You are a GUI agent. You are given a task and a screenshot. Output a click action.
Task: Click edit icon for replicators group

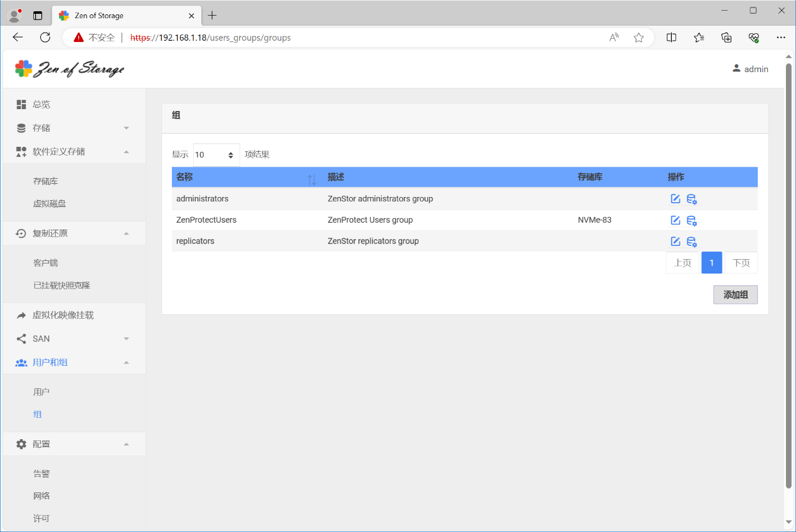[x=675, y=242]
